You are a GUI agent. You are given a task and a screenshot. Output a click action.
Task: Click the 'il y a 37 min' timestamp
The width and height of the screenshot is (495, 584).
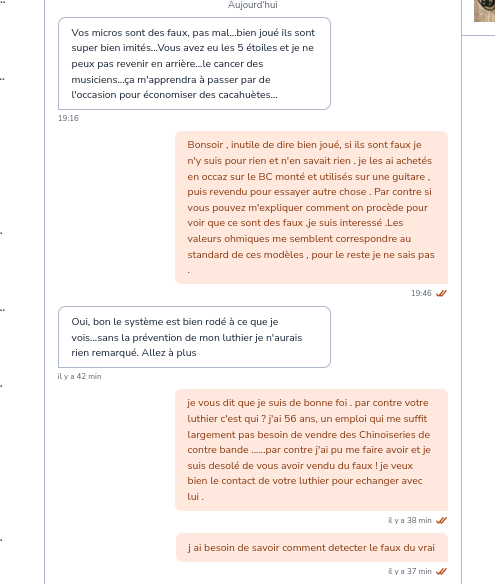410,571
